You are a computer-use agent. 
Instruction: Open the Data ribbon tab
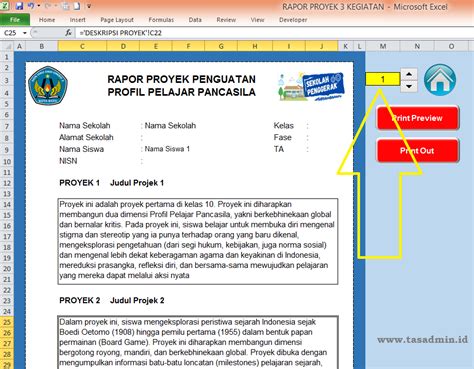click(x=195, y=20)
